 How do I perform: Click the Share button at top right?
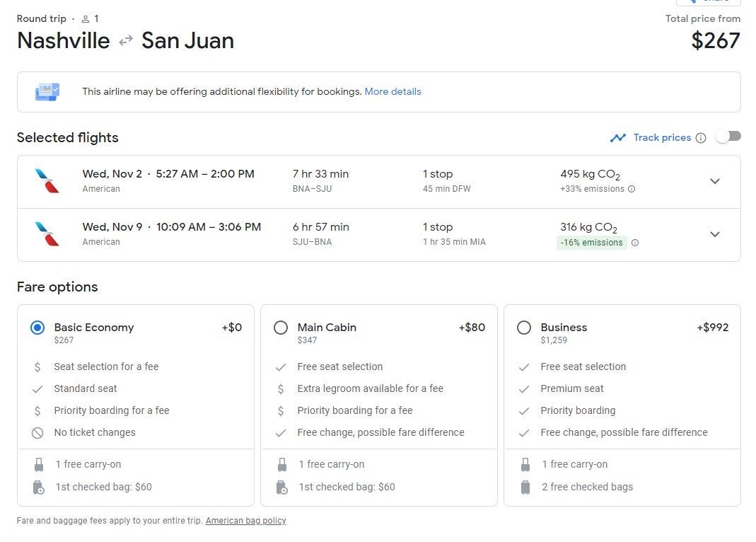[708, 2]
